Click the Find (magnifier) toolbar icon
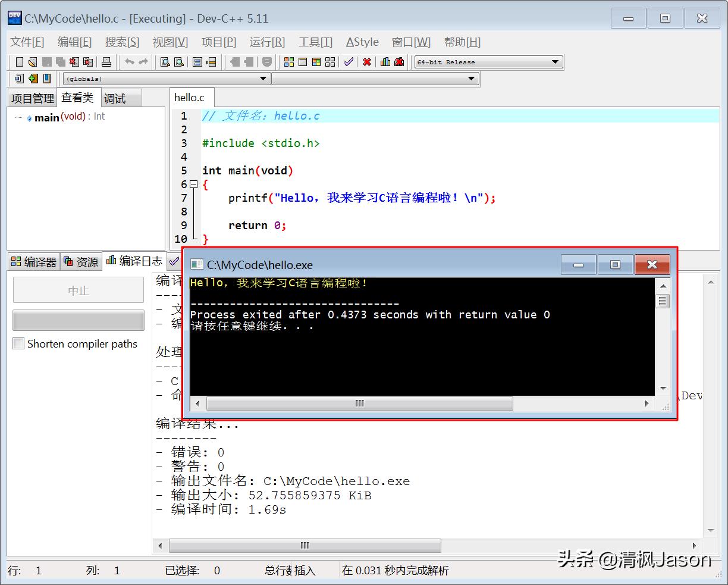 (x=165, y=61)
